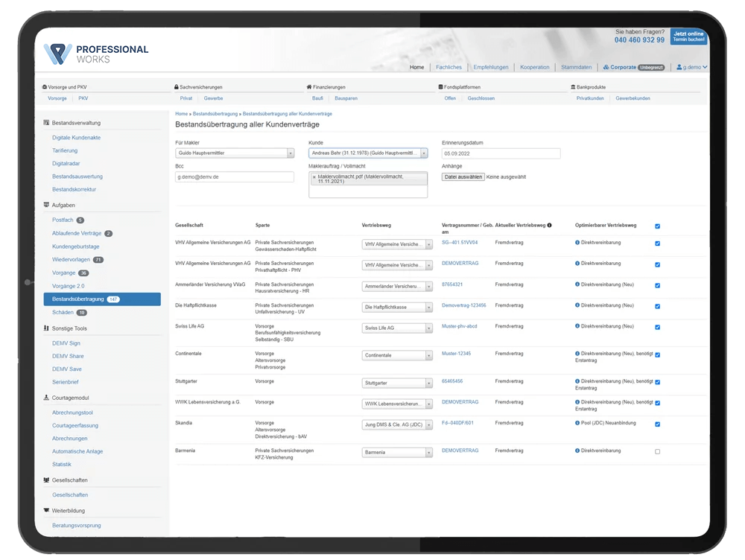Click the Gesellschaften section icon

(46, 480)
